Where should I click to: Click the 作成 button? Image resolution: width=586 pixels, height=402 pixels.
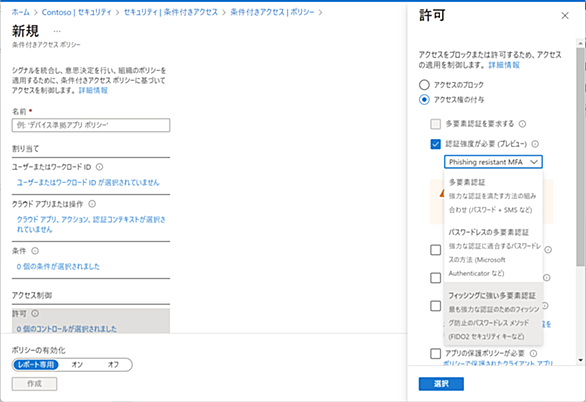tap(34, 384)
